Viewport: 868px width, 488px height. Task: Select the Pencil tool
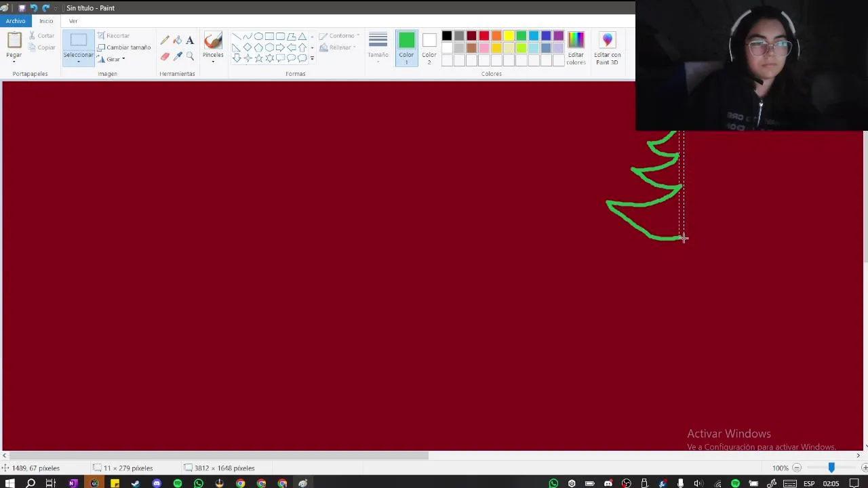tap(165, 41)
